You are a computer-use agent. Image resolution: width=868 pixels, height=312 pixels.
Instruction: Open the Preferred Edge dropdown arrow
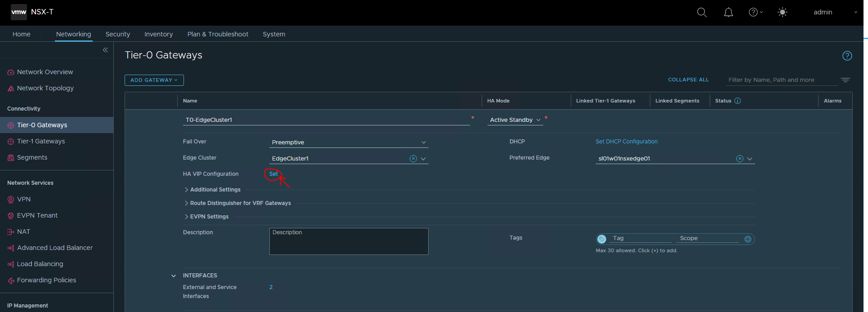tap(750, 159)
